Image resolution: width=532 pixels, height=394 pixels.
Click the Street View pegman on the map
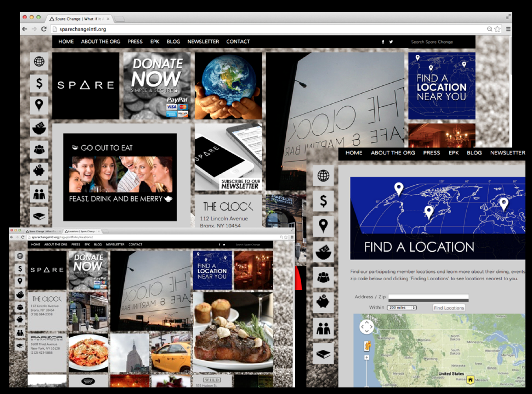[367, 345]
